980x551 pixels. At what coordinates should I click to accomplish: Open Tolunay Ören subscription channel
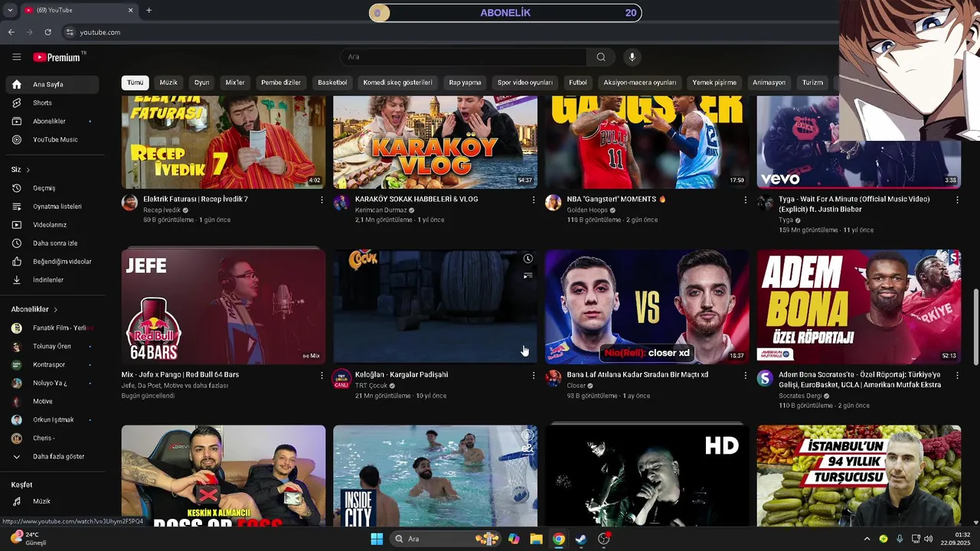pos(53,347)
